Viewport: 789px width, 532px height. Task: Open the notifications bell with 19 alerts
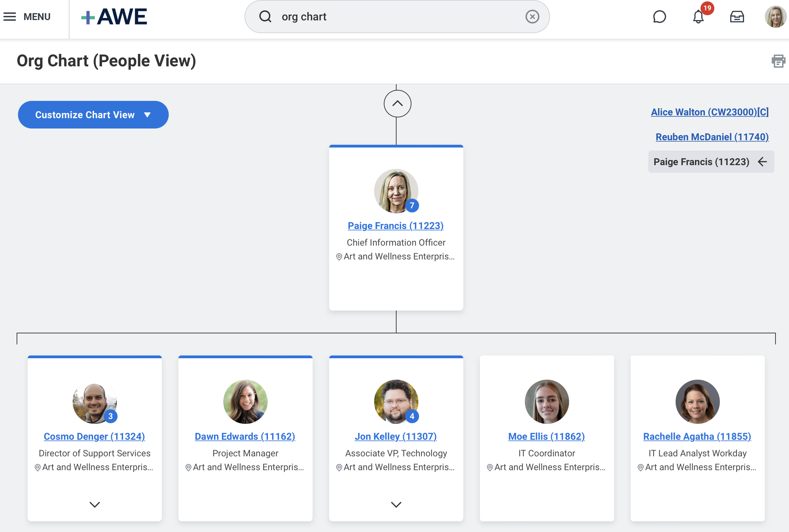[698, 16]
